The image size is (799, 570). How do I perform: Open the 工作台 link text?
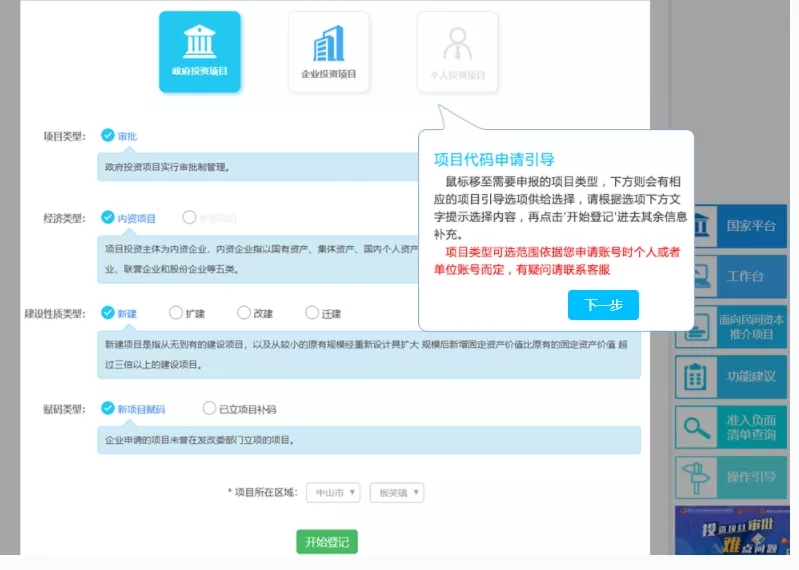745,276
